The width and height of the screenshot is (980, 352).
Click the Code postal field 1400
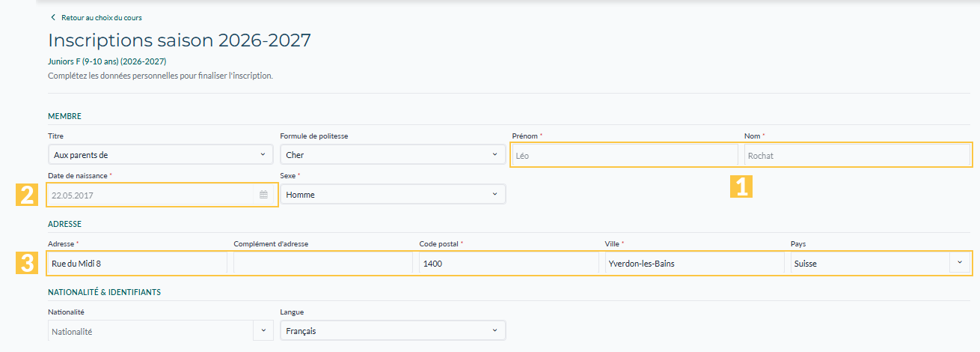click(x=509, y=263)
